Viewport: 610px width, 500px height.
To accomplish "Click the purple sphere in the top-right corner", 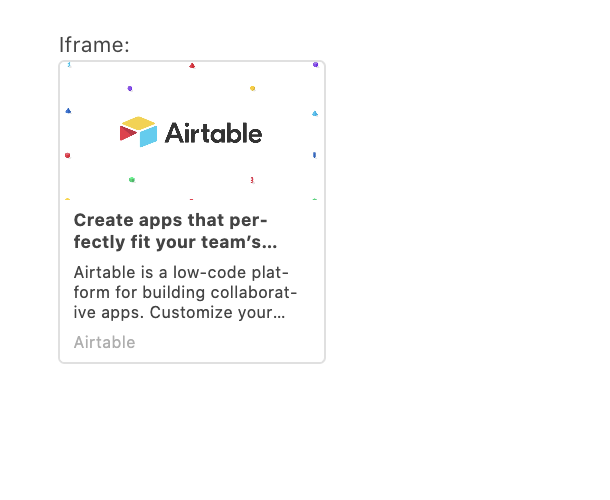I will [316, 64].
